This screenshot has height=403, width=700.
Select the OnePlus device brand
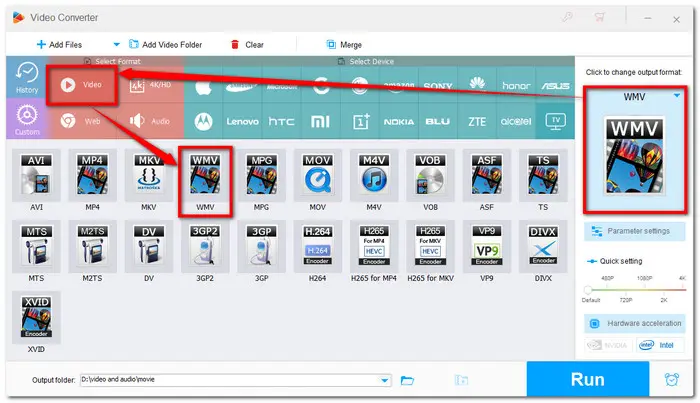(x=360, y=121)
